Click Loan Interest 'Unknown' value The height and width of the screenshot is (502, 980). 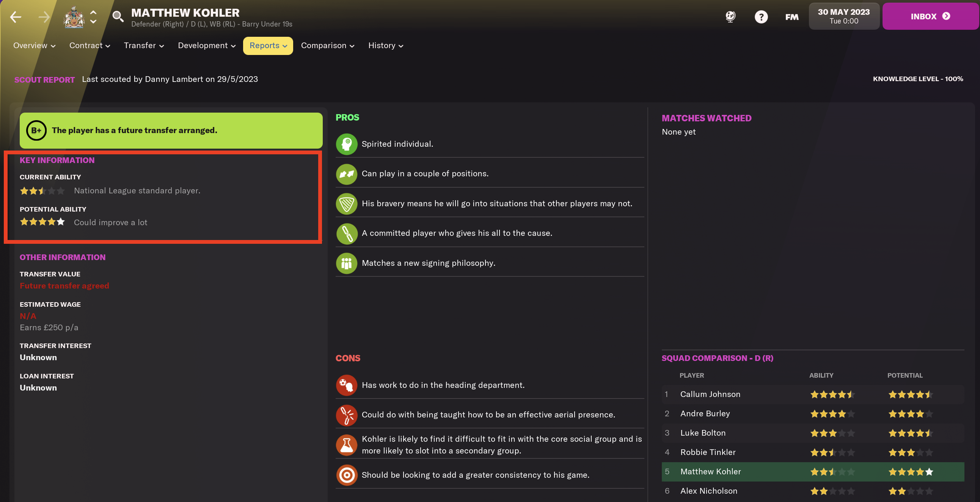[38, 388]
